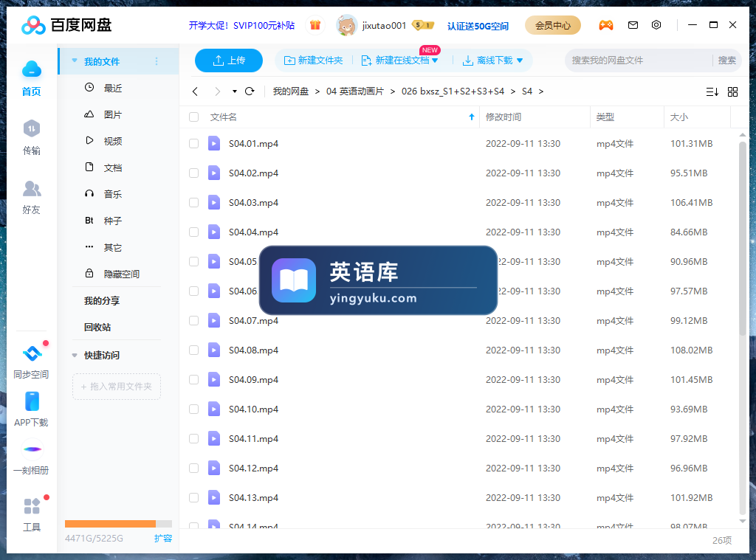
Task: Open the navigation history dropdown arrow
Action: (x=234, y=91)
